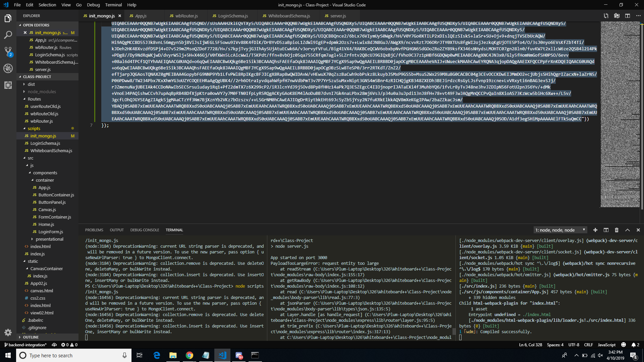Switch to the server.js editor tab

pyautogui.click(x=338, y=16)
